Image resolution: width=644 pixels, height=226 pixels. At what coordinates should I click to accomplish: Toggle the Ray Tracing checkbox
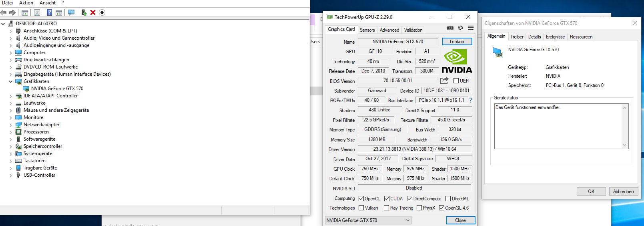(x=386, y=208)
